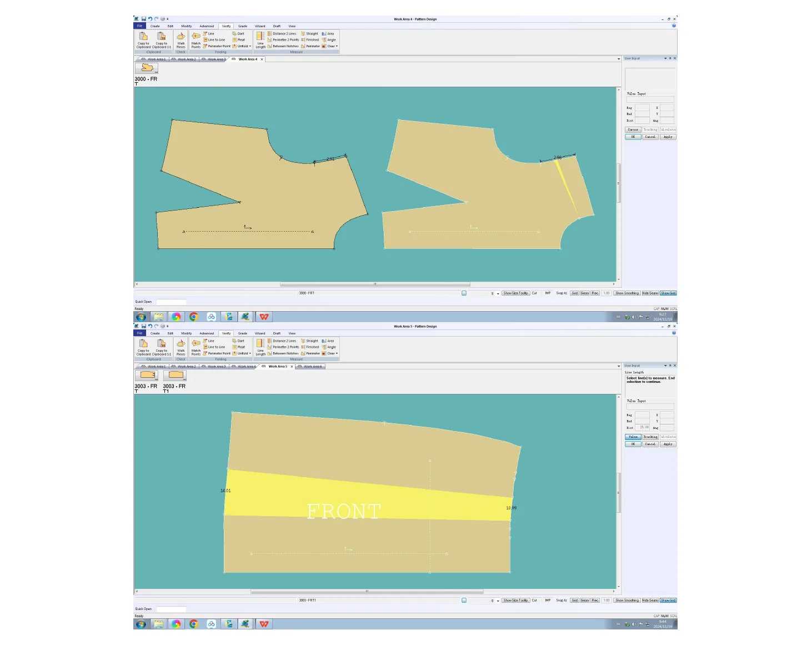Select Match Points tool in upper window
Screen dimensions: 812x645
point(196,40)
